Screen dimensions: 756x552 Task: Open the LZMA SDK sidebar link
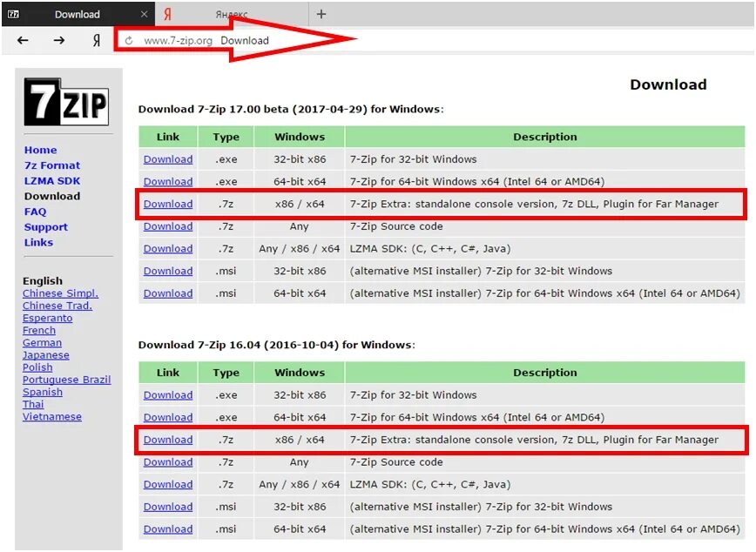[x=52, y=181]
